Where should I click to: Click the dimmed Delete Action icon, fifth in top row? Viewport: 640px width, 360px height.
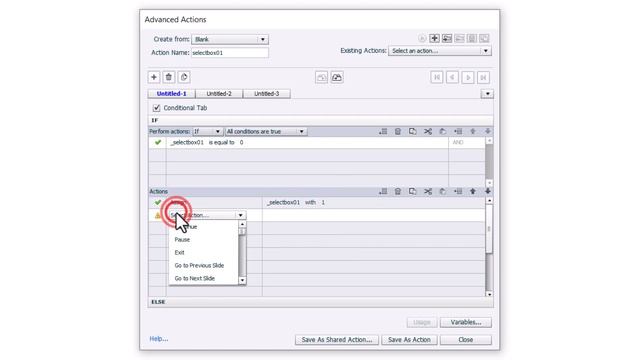[x=472, y=38]
